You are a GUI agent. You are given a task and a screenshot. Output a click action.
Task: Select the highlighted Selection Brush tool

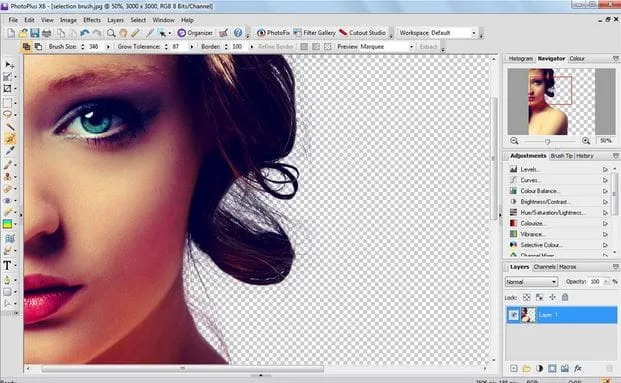(x=10, y=139)
